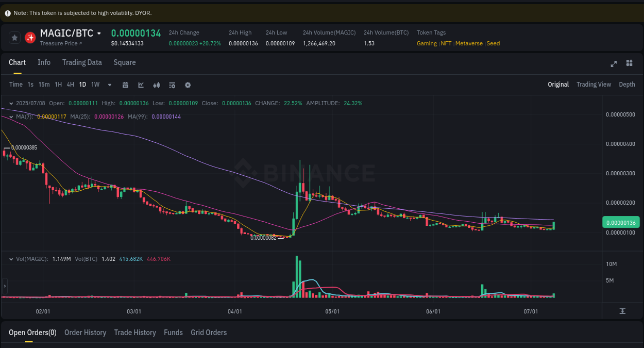Click the Gaming token tag
The width and height of the screenshot is (644, 348).
point(427,43)
